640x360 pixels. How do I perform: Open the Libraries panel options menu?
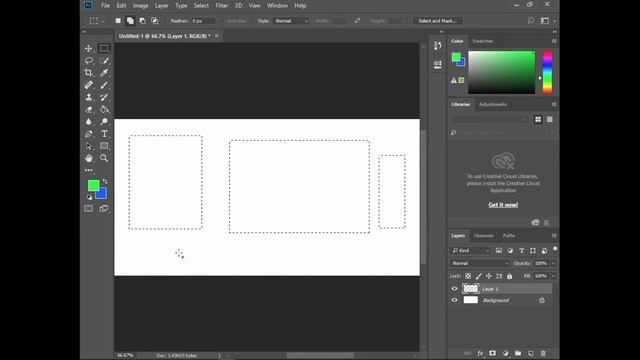pyautogui.click(x=554, y=104)
